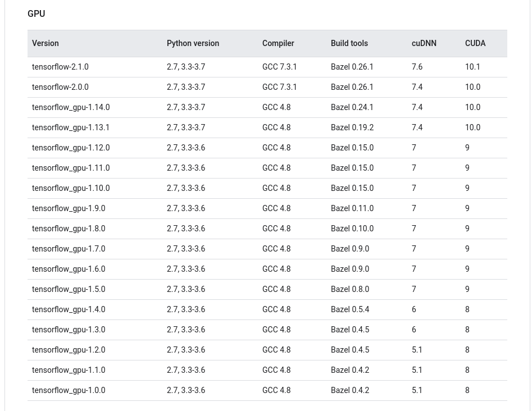Click Bazel 0.9.0 in tensorflow_gpu-1.7.0 row
This screenshot has height=411, width=532.
350,249
